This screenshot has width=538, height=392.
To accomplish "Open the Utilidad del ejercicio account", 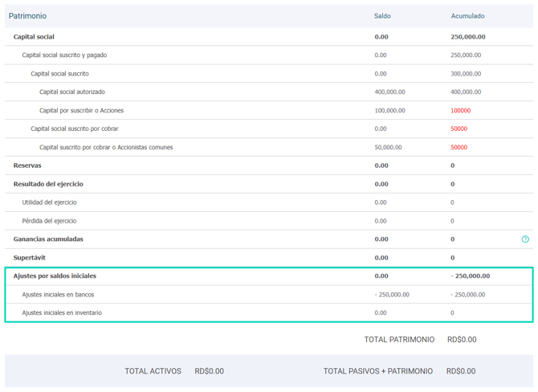I will (x=49, y=202).
